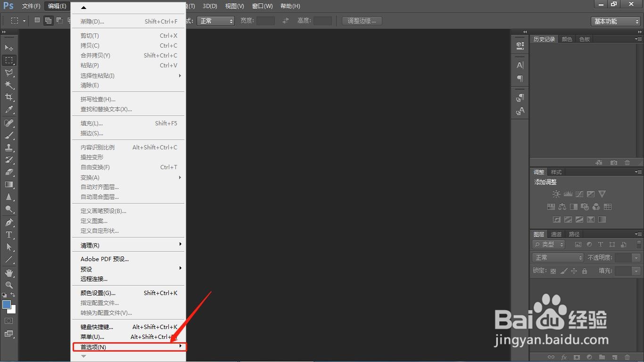Add Color Balance adjustment icon

coord(562,206)
